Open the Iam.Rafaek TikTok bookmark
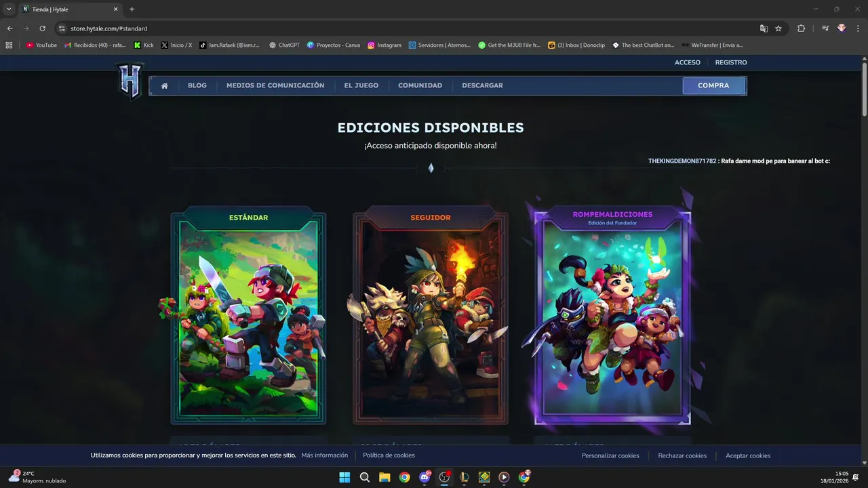Screen dimensions: 868x488 point(229,45)
